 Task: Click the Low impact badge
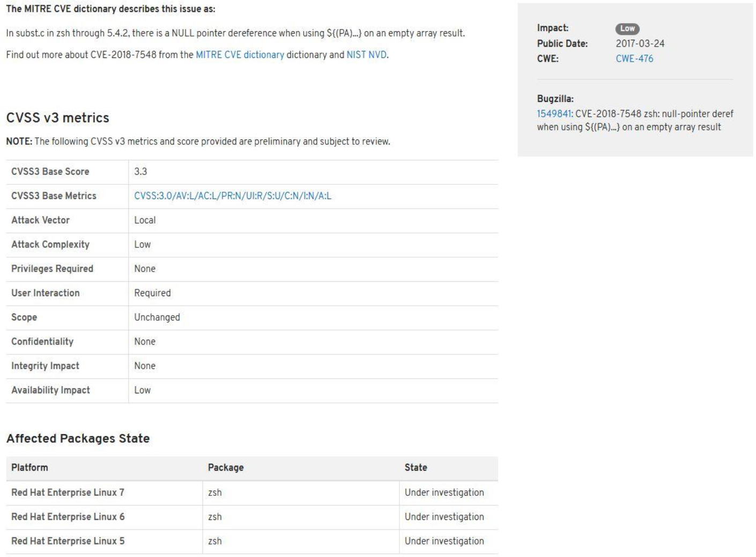tap(627, 28)
